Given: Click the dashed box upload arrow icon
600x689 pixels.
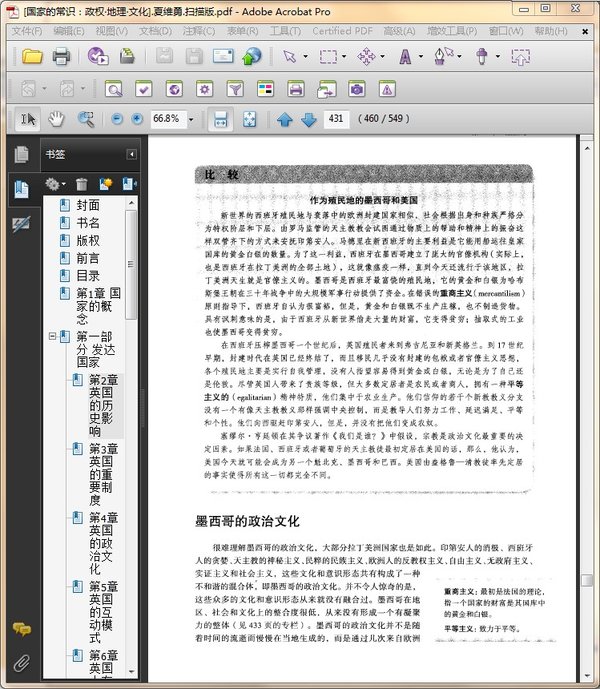Looking at the screenshot, I should (520, 57).
